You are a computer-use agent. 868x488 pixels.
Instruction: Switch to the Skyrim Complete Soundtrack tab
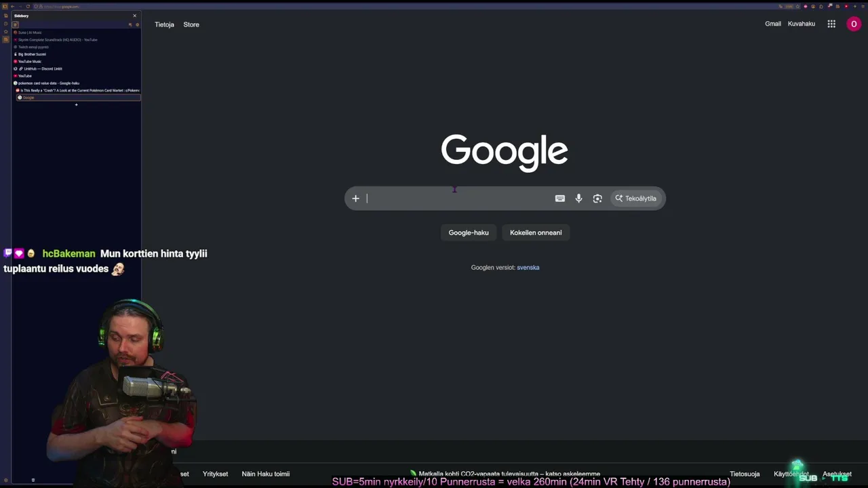[x=77, y=40]
